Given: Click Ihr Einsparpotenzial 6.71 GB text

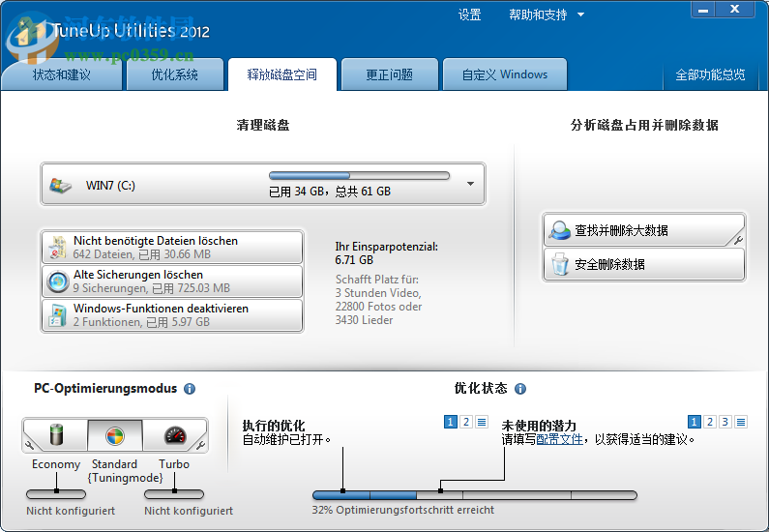Looking at the screenshot, I should 387,253.
